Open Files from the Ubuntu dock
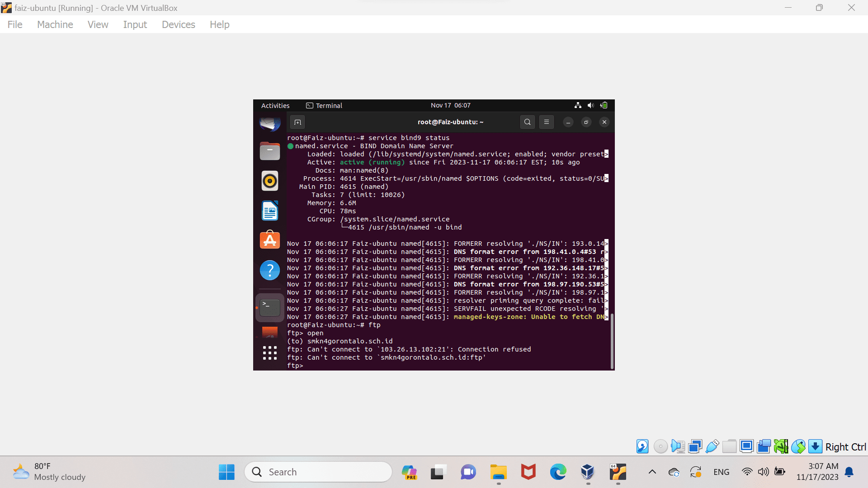Viewport: 868px width, 488px height. tap(270, 151)
